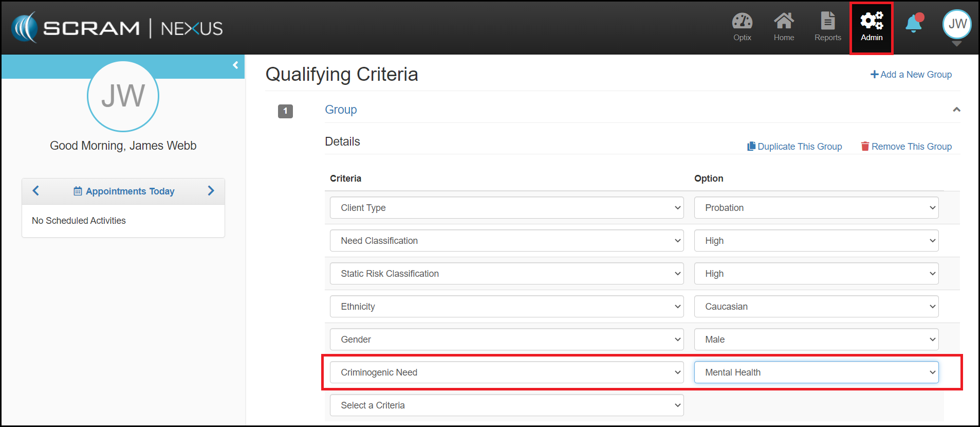
Task: Change the Caucasian ethnicity option
Action: (x=816, y=307)
